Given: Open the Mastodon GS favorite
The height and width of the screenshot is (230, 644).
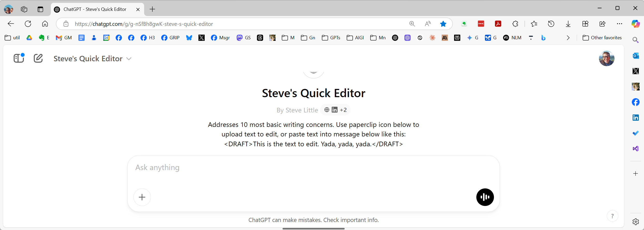Looking at the screenshot, I should click(243, 38).
